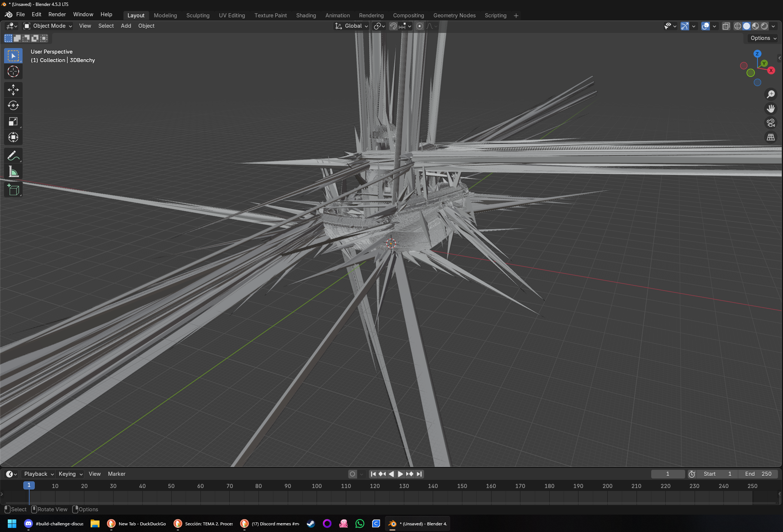Open the File menu
783x532 pixels.
20,14
